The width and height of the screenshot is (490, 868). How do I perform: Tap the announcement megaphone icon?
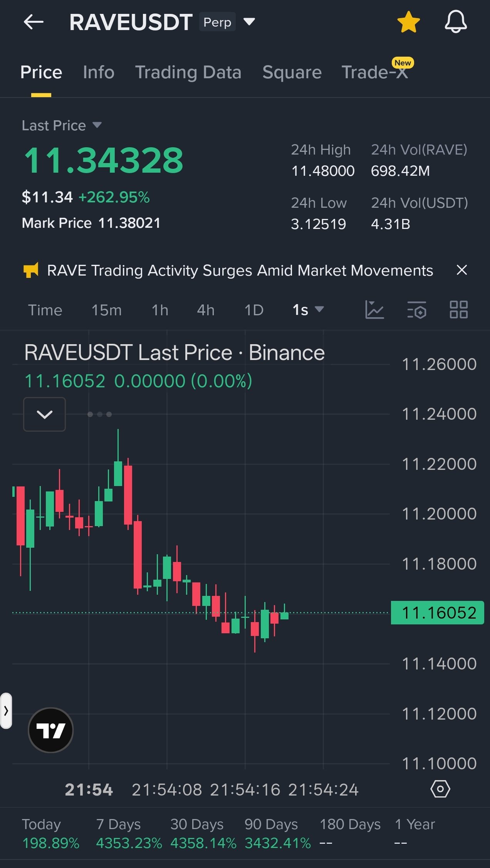[31, 270]
